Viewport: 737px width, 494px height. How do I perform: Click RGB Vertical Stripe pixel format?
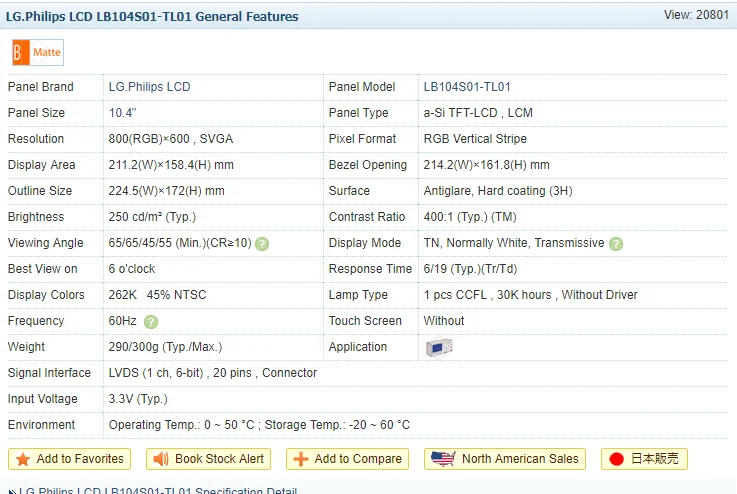pos(475,139)
